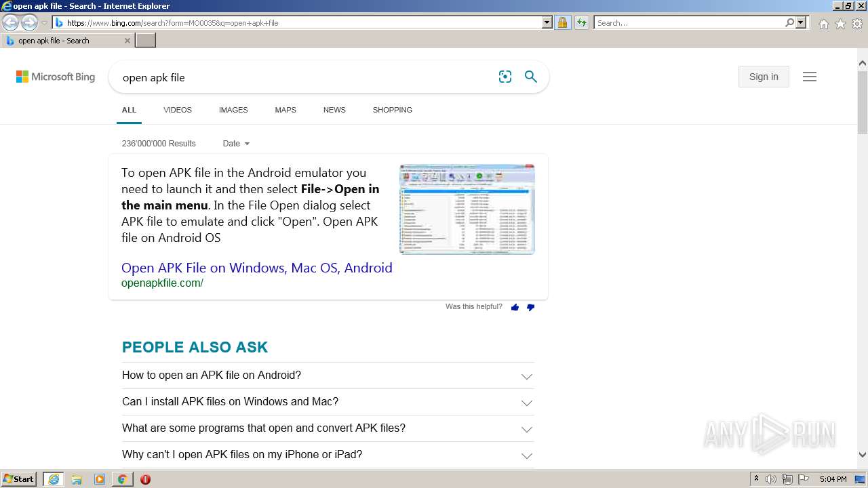Open the Tools gear icon
Viewport: 868px width, 488px height.
857,24
